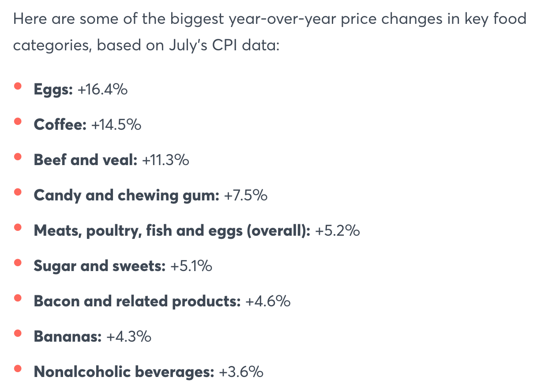Select the bold "Coffee:" label
The width and height of the screenshot is (541, 392).
click(x=60, y=125)
